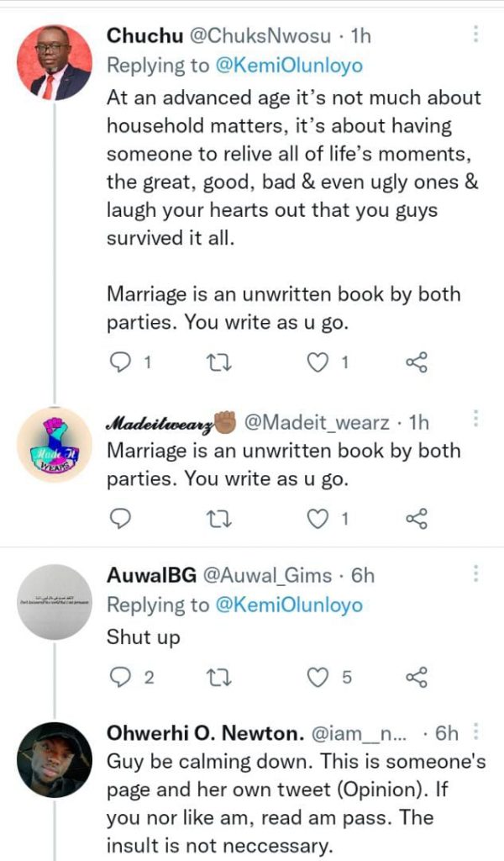The width and height of the screenshot is (504, 861).
Task: Reply to Madeit_wearz's tweet
Action: point(122,519)
